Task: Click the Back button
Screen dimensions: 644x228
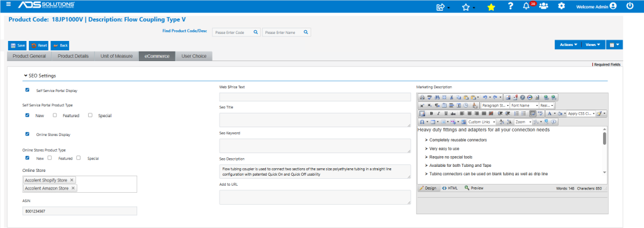Action: pos(60,45)
